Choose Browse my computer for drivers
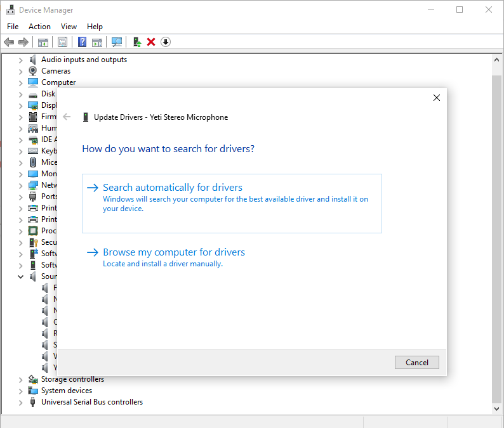504x428 pixels. pos(174,252)
